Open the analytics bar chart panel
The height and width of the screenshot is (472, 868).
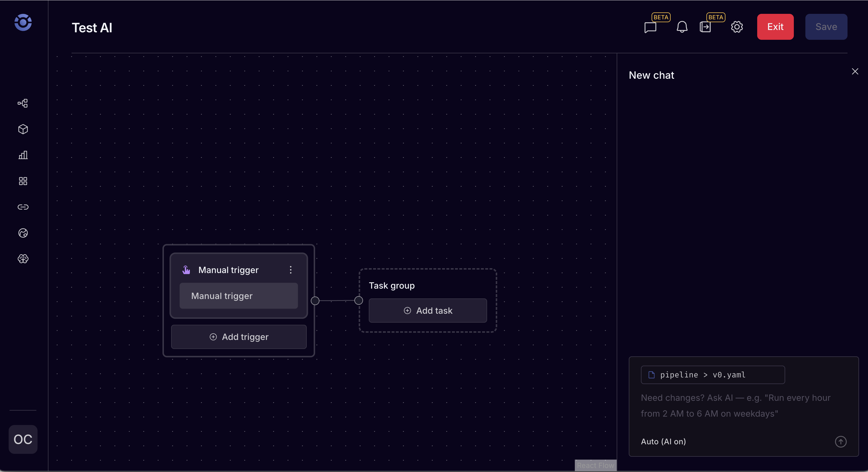pyautogui.click(x=23, y=155)
